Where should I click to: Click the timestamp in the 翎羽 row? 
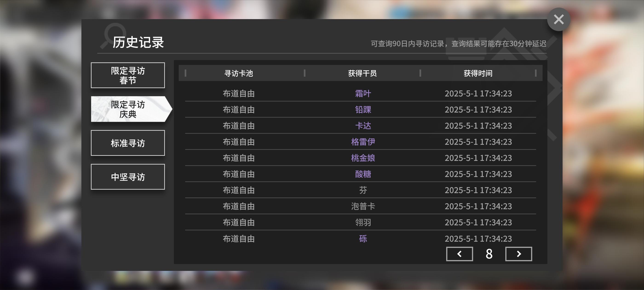click(x=478, y=222)
